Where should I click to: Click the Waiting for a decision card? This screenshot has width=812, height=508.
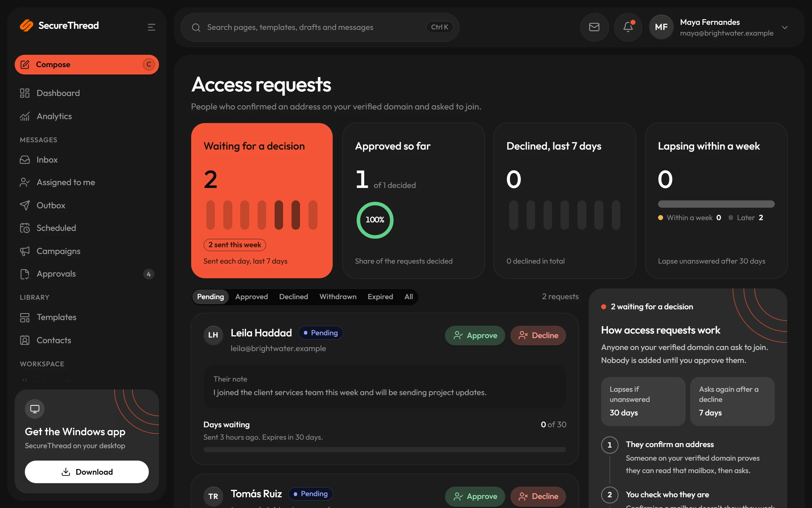click(262, 201)
